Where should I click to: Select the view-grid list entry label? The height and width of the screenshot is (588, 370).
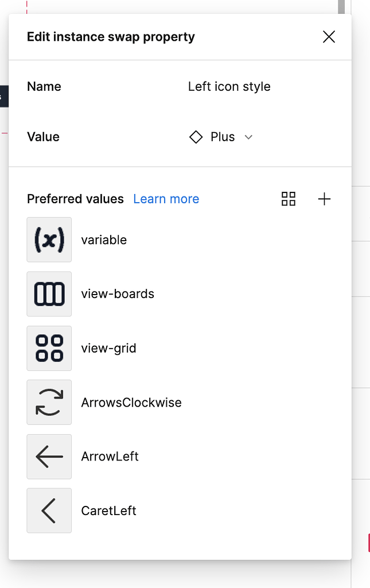[108, 349]
